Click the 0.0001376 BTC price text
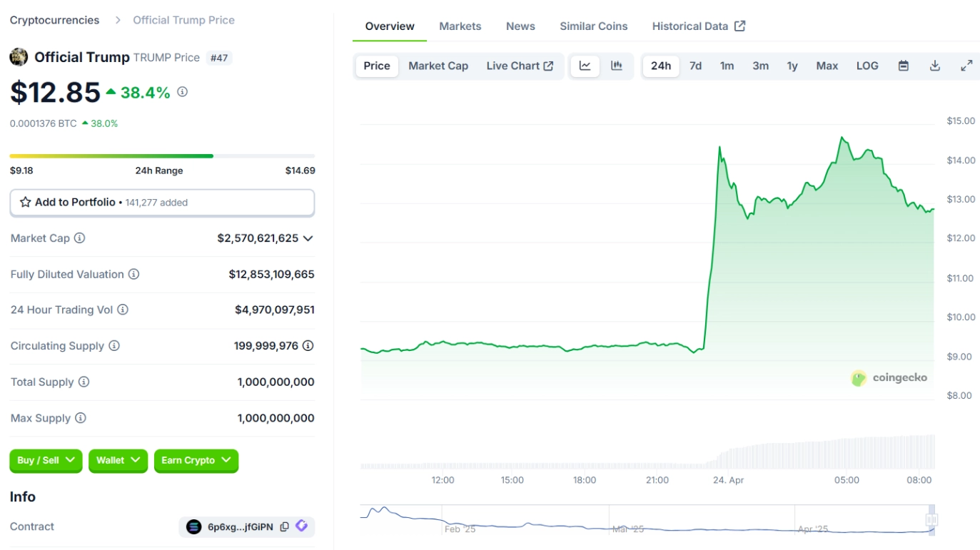Viewport: 980px width, 550px height. [x=44, y=123]
